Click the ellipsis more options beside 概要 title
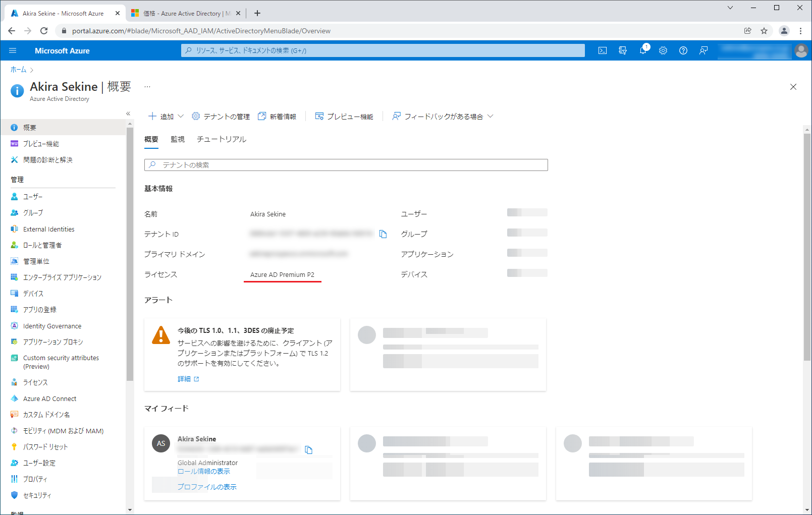The width and height of the screenshot is (812, 515). [x=147, y=87]
